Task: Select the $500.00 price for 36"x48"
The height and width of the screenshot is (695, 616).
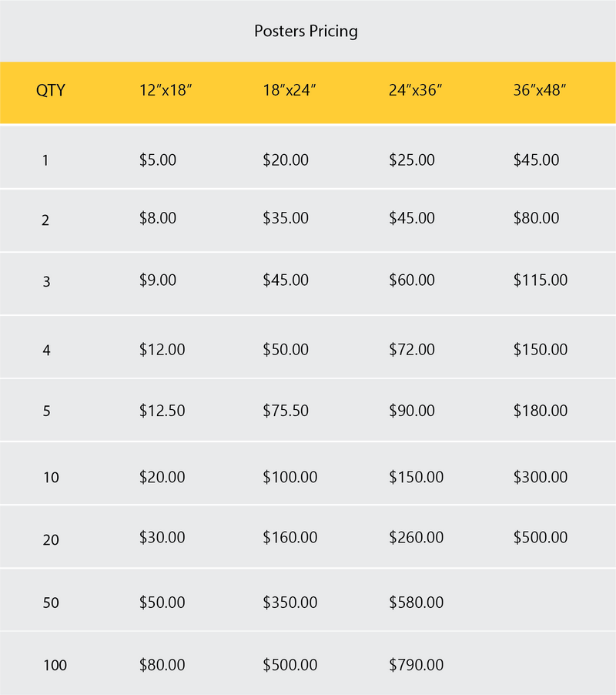Action: (540, 537)
